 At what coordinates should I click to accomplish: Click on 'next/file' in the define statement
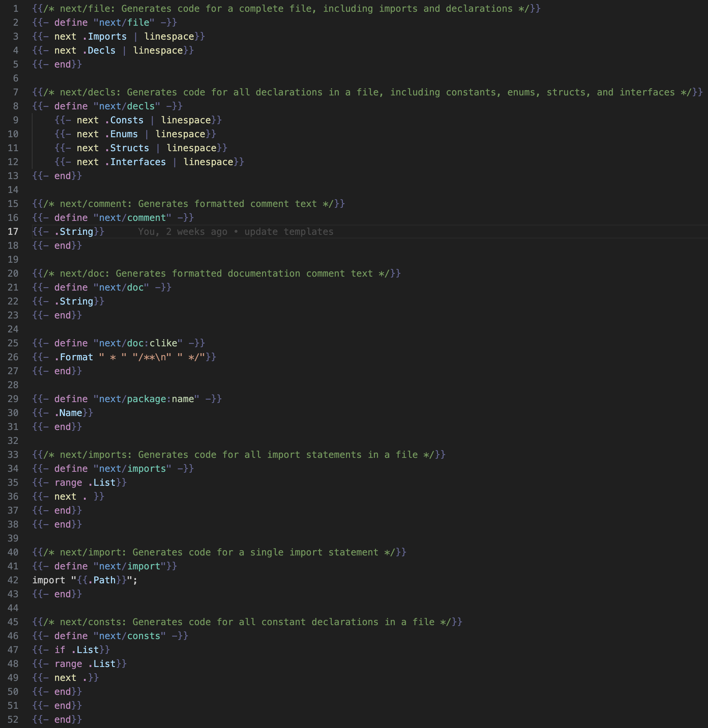point(124,23)
